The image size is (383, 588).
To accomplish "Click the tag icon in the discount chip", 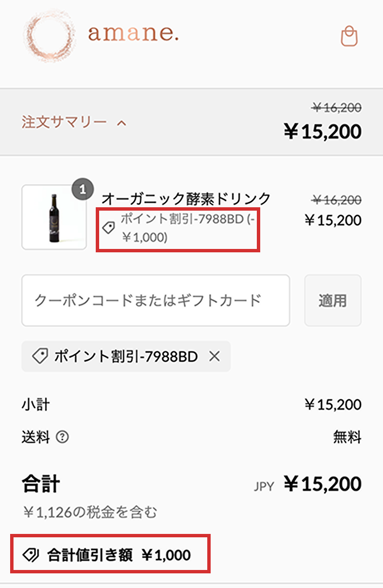I will pos(39,357).
